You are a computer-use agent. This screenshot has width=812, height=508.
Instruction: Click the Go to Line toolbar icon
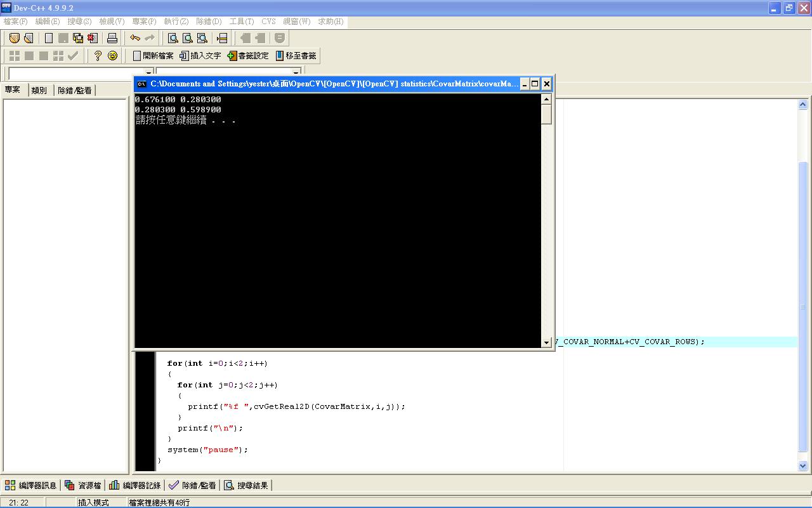(x=222, y=38)
